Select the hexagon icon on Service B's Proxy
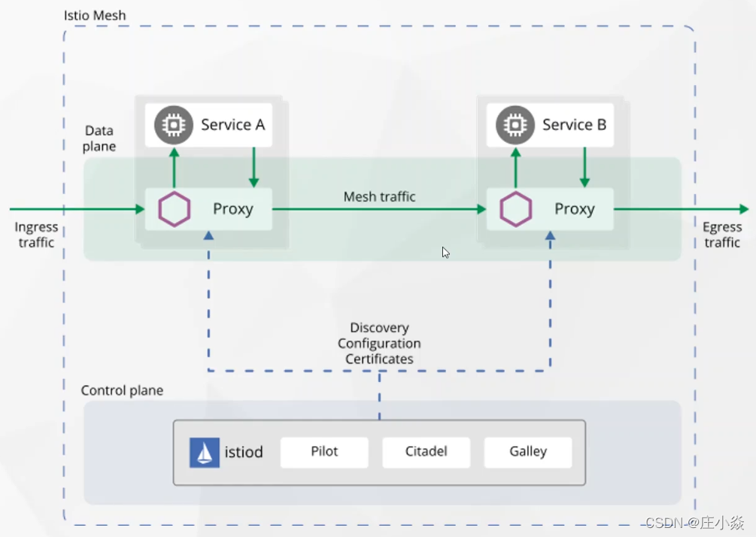Screen dimensions: 756x537 point(516,209)
